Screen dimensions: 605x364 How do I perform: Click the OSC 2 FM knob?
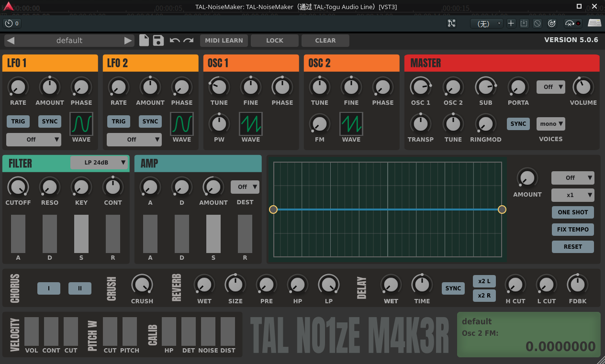(319, 124)
